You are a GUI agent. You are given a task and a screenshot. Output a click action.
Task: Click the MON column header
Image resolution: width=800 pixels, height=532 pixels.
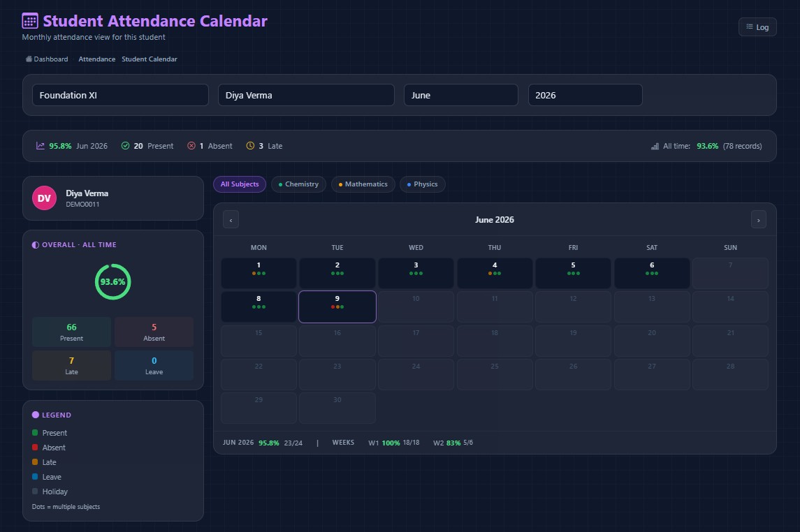coord(259,248)
